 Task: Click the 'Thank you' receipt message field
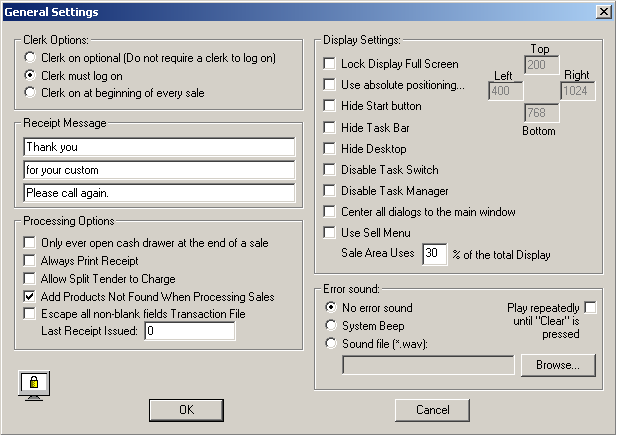coord(160,147)
